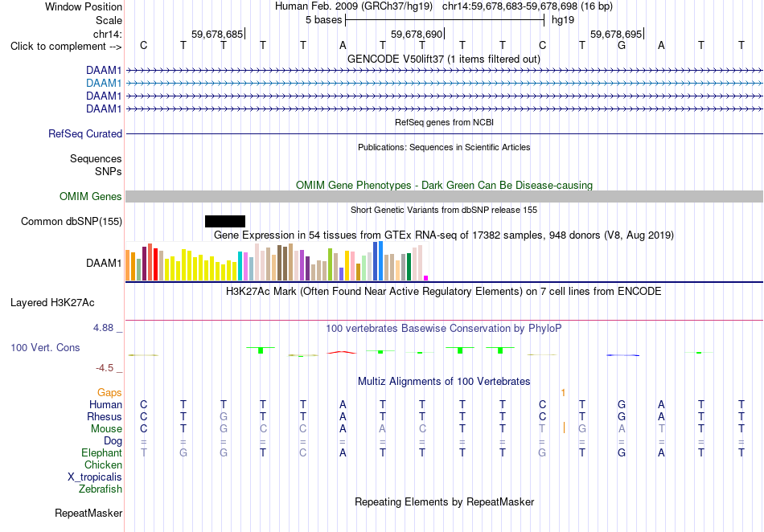Click the '5 bases' scale text
Viewport: 764px width, 532px height.
click(323, 20)
